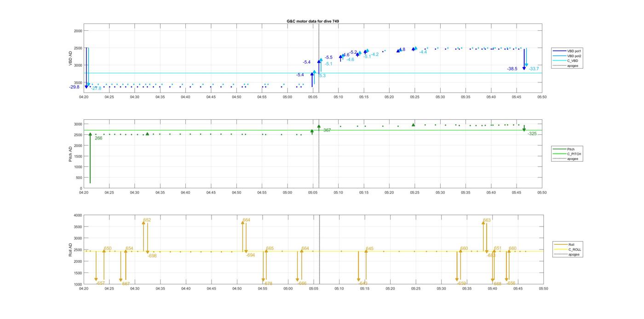Click the -698 label in Roll plot
Screen dimensions: 644x319
[152, 255]
